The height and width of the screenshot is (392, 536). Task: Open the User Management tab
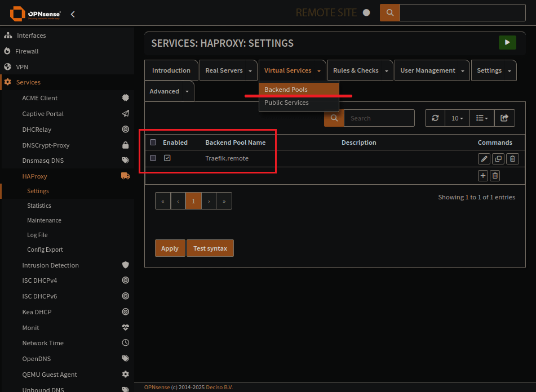coord(428,70)
